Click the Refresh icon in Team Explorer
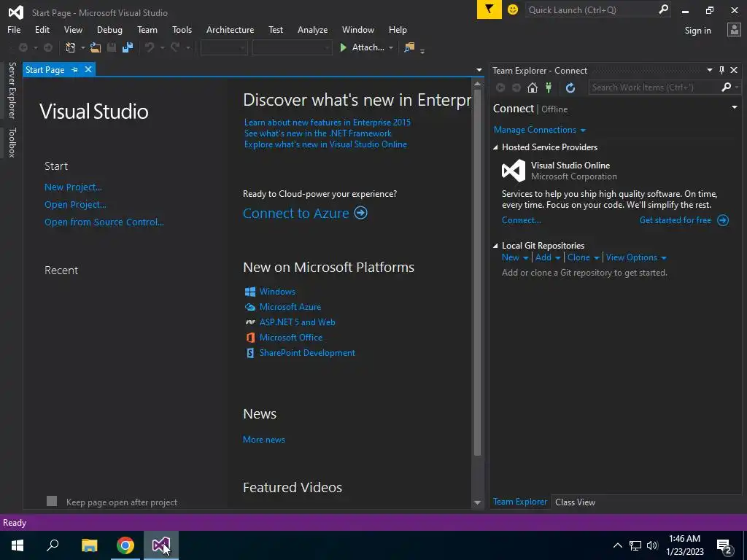This screenshot has height=560, width=747. (570, 87)
